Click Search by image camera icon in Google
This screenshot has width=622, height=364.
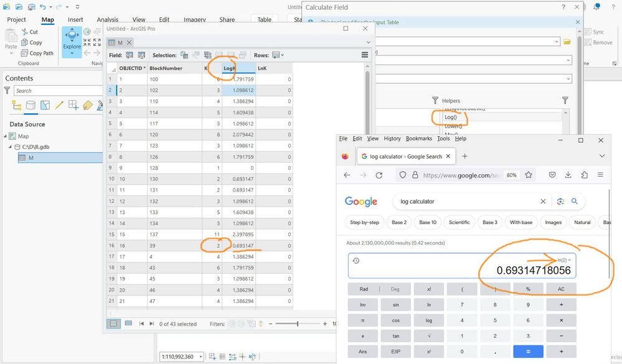click(560, 202)
